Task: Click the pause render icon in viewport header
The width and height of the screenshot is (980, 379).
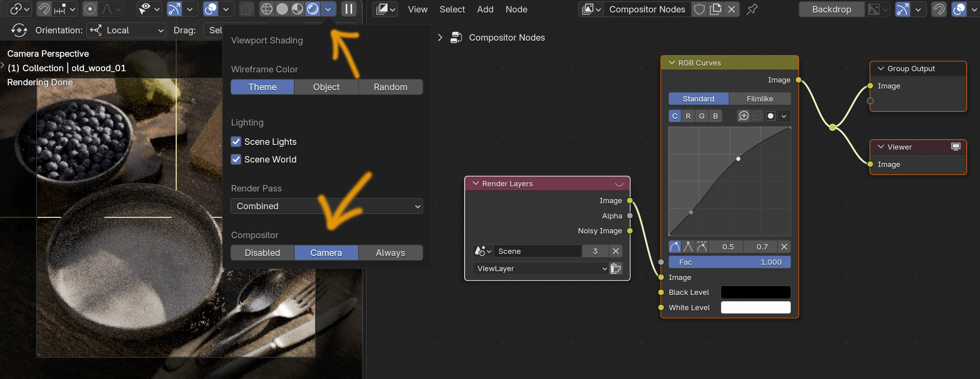Action: (x=348, y=9)
